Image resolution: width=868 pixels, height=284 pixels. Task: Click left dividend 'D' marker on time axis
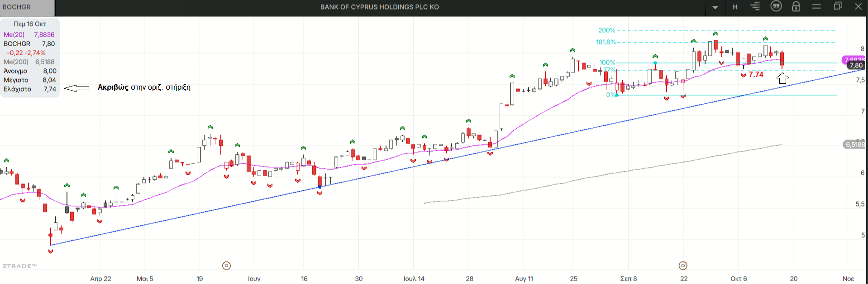point(227,265)
